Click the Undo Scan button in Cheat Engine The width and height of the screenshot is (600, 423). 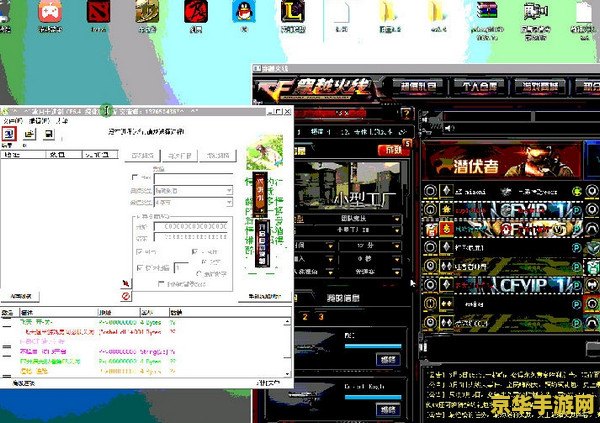tap(218, 155)
